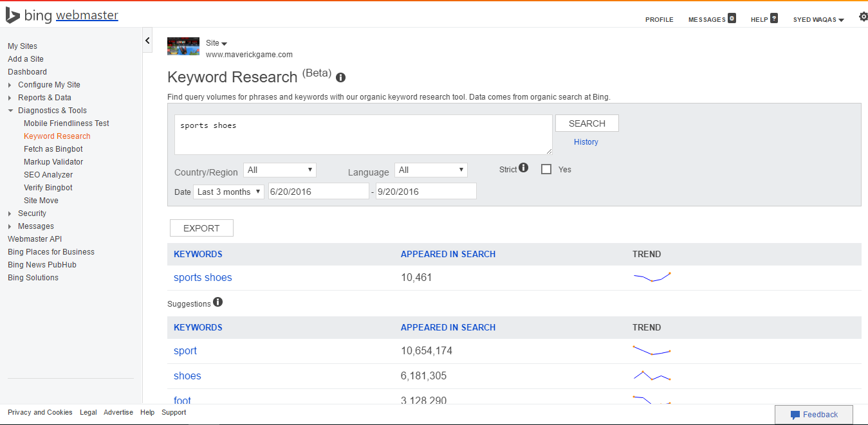Viewport: 868px width, 425px height.
Task: Click the SEARCH button
Action: [587, 123]
